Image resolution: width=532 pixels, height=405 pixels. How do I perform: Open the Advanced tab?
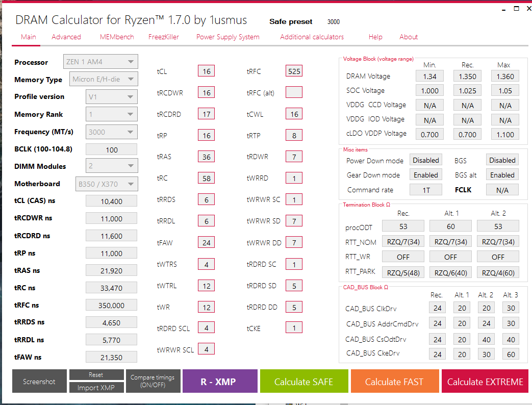click(x=66, y=37)
